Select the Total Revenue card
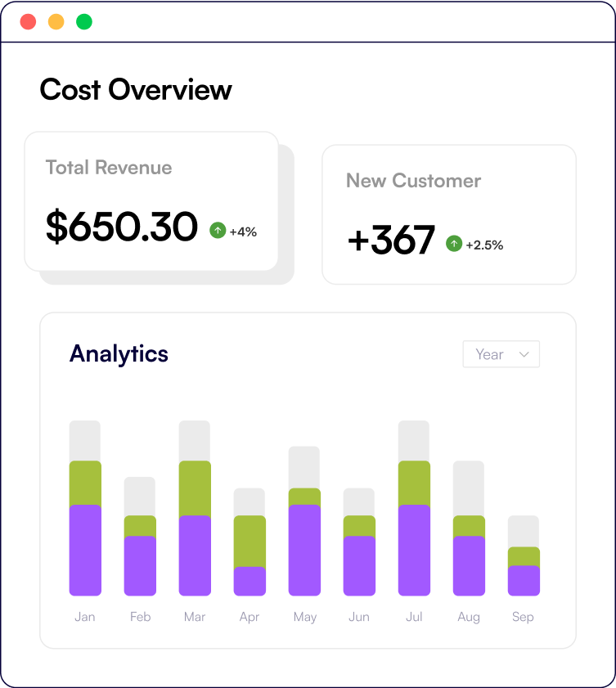Viewport: 616px width, 688px height. [x=151, y=201]
